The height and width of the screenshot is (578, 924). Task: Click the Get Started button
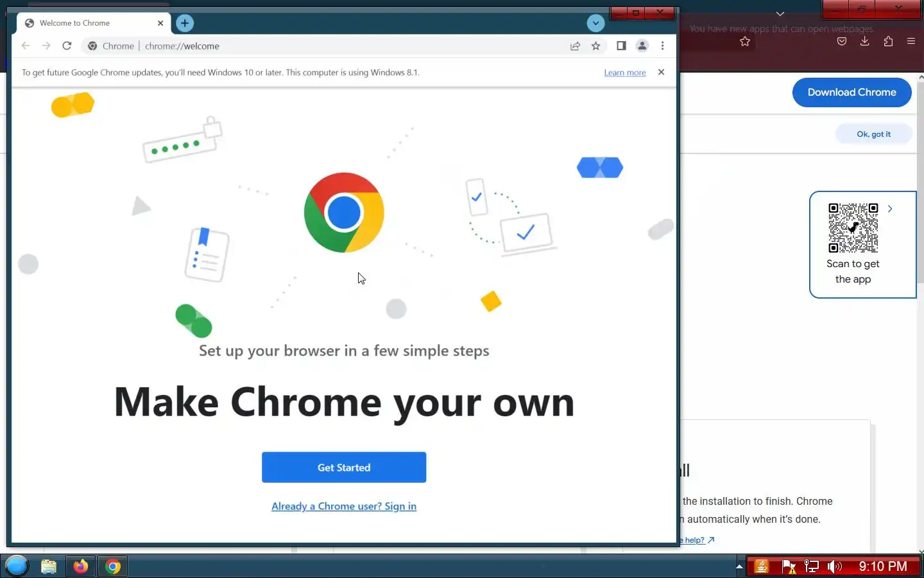(x=344, y=467)
